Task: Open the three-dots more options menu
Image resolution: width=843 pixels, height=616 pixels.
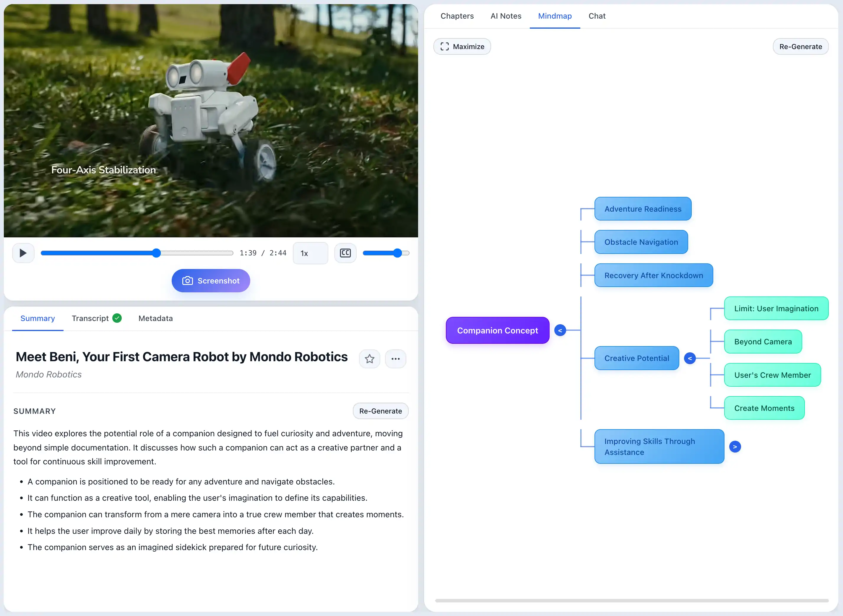Action: click(x=396, y=359)
